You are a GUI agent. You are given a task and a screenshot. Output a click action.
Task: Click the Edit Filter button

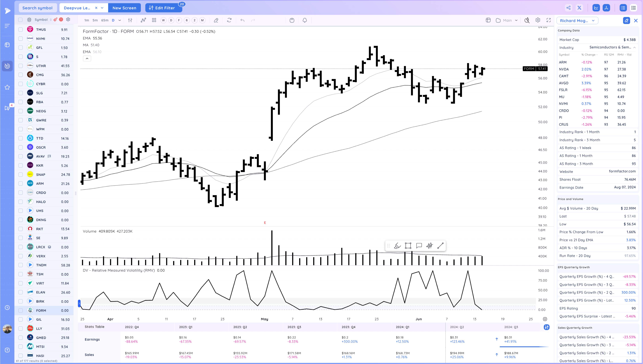click(x=164, y=8)
